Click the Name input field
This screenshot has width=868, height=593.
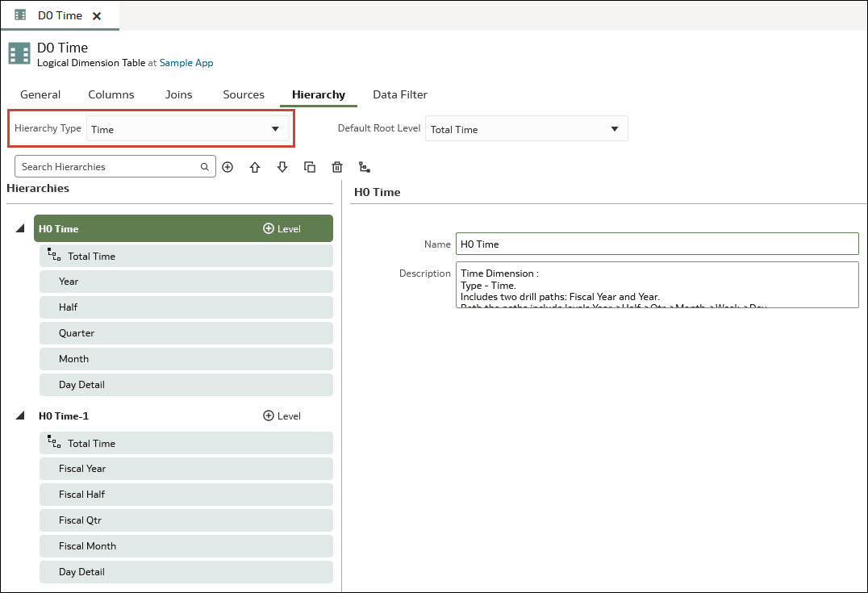point(657,244)
